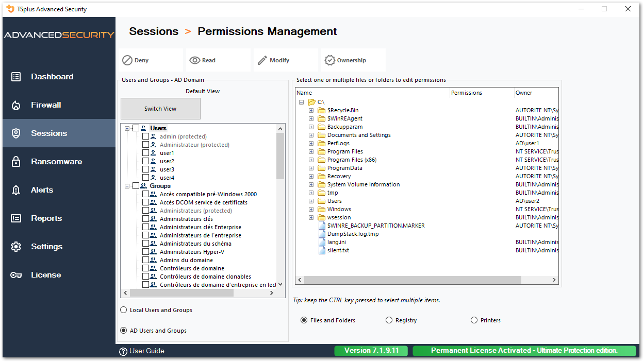Enable Local Users and Groups
The width and height of the screenshot is (644, 362).
pos(123,309)
